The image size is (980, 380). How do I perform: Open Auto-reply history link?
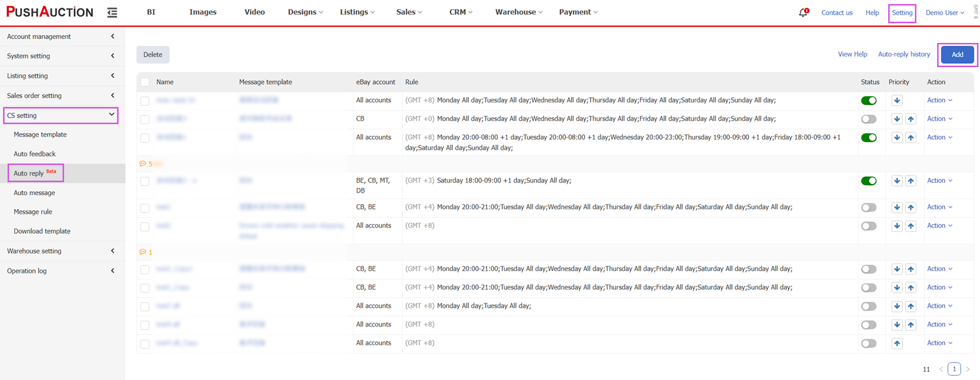point(904,55)
